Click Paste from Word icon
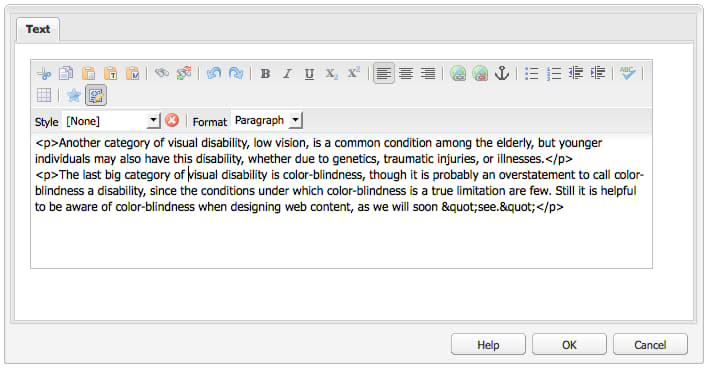The height and width of the screenshot is (369, 711). point(132,73)
